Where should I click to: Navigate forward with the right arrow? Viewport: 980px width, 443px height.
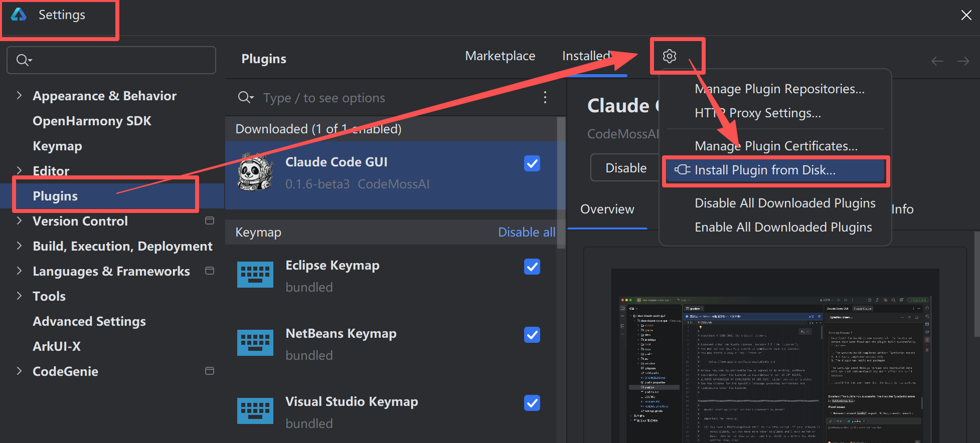coord(963,61)
